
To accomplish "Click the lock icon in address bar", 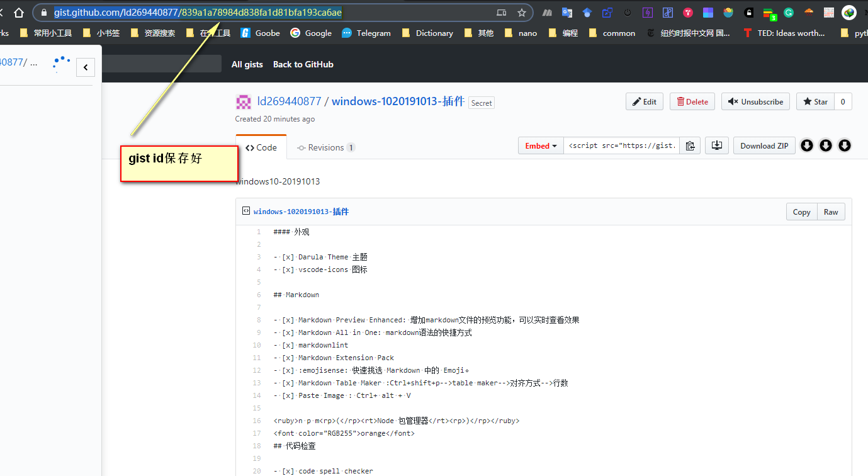I will tap(43, 13).
